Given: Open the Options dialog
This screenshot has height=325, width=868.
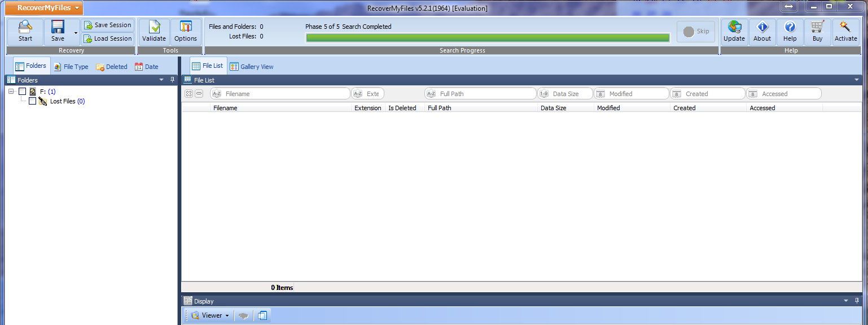Looking at the screenshot, I should tap(186, 32).
